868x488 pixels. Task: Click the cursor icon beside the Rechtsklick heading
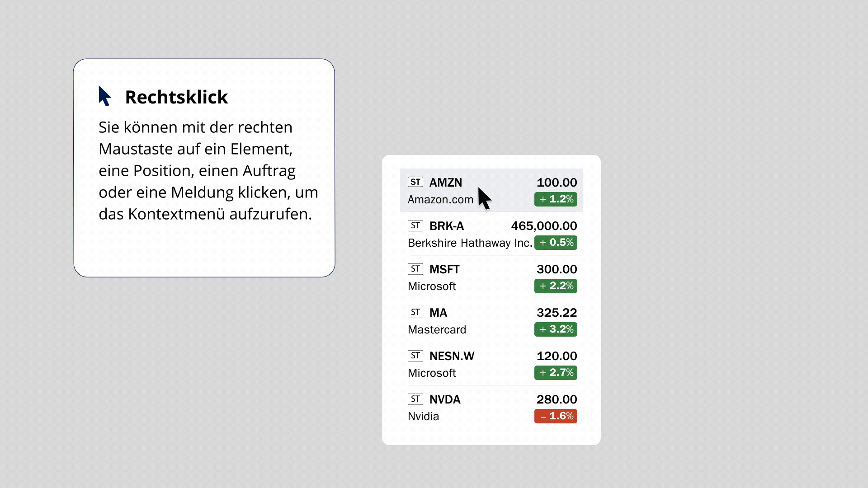click(104, 96)
